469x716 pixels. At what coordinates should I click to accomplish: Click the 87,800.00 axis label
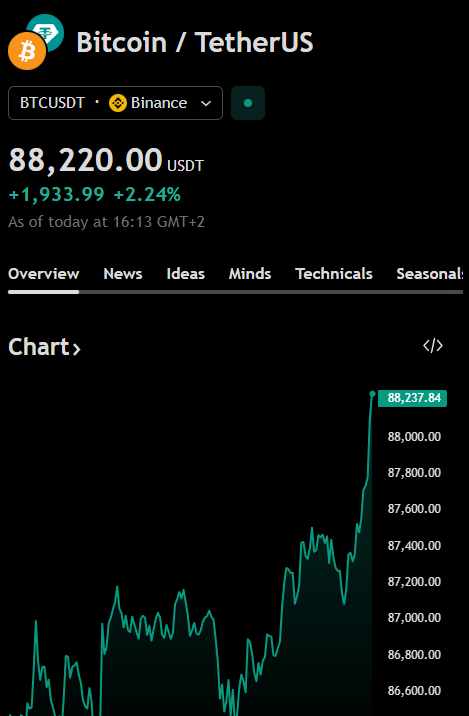coord(414,473)
